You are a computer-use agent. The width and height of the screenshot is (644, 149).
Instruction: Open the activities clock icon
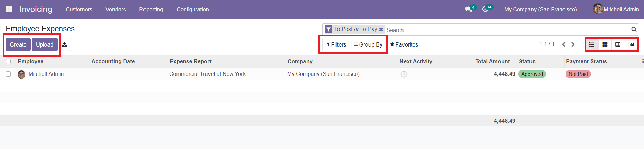tap(485, 9)
